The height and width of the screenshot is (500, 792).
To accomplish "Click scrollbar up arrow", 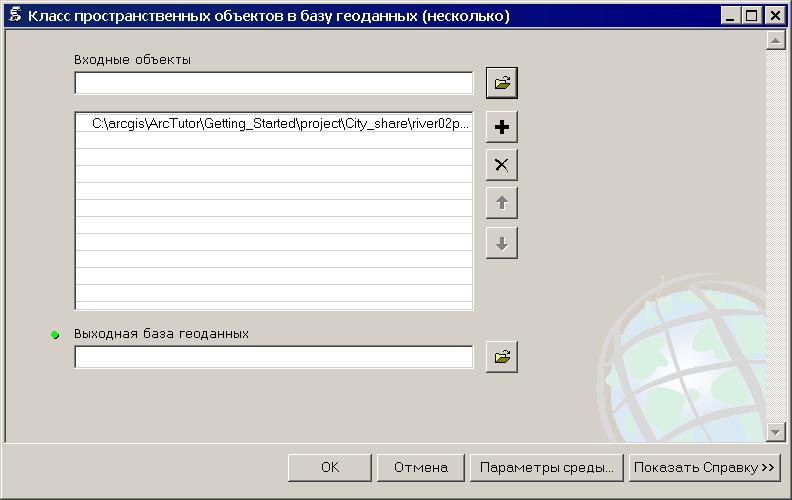I will [775, 40].
